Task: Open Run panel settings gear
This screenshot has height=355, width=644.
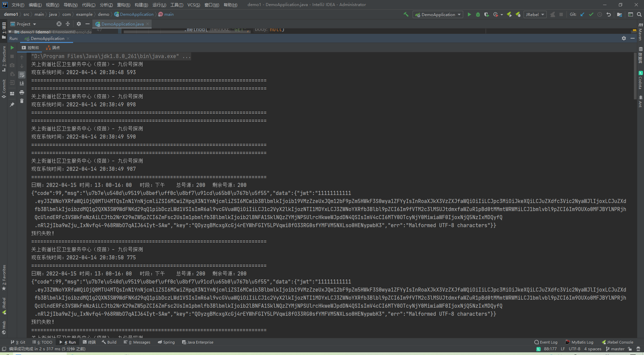Action: [624, 38]
